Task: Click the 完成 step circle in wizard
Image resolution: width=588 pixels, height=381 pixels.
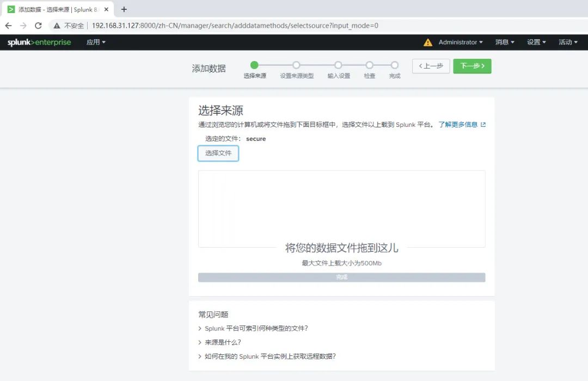Action: (395, 65)
